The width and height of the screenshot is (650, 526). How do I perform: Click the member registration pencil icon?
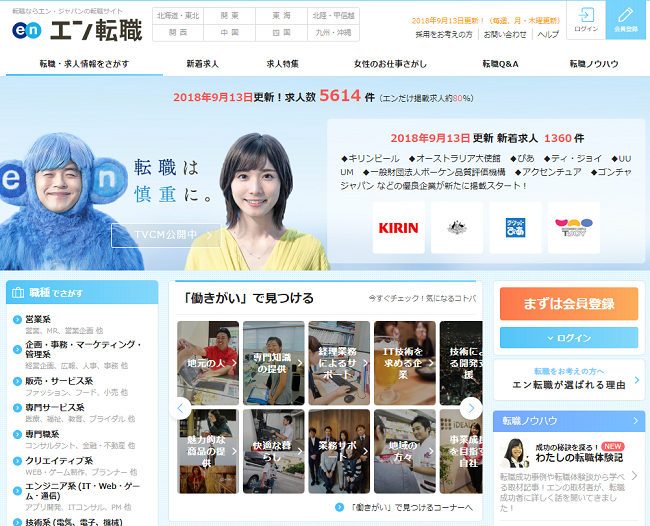(x=626, y=15)
